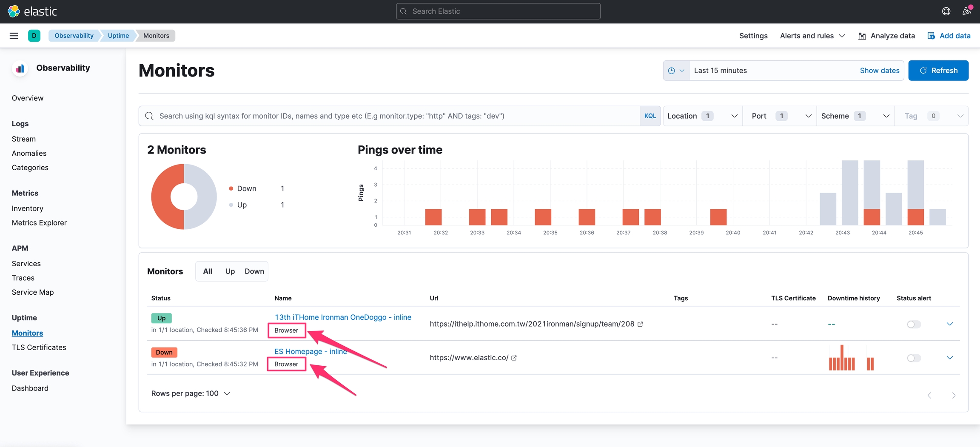
Task: Open external link icon for ithome URL
Action: (640, 324)
